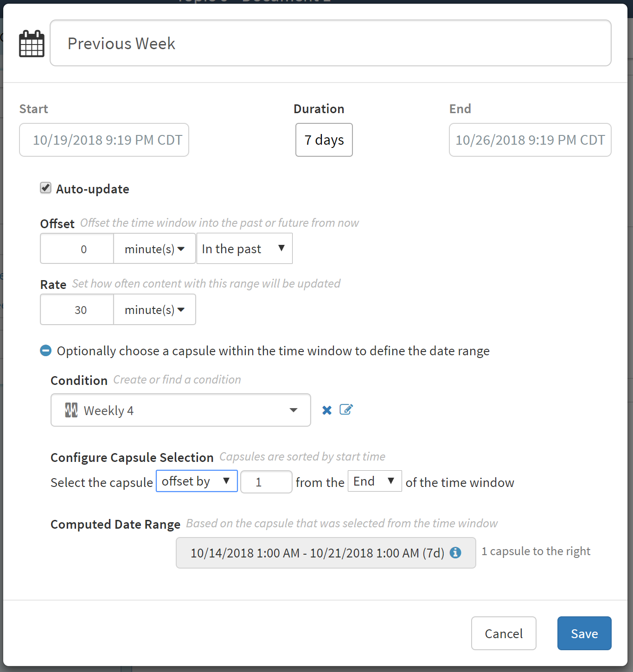
Task: Click the Cancel button
Action: [504, 634]
